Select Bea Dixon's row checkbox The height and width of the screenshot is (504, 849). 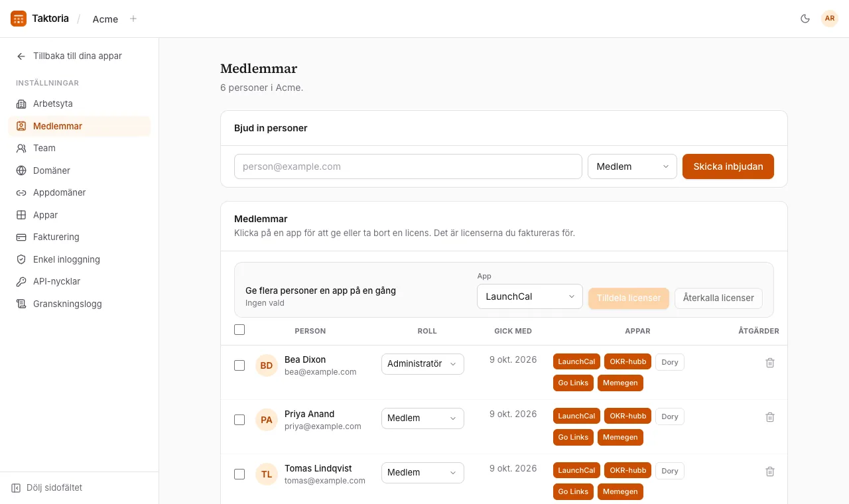pyautogui.click(x=239, y=365)
